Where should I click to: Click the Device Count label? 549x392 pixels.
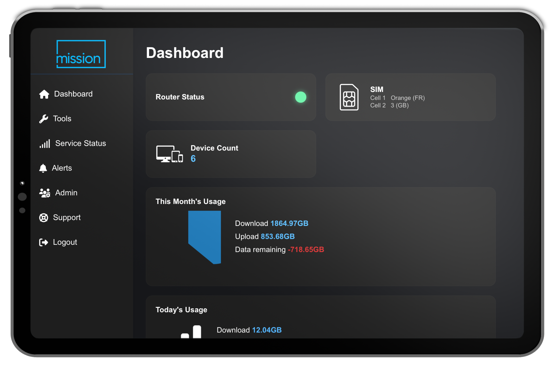(x=214, y=148)
